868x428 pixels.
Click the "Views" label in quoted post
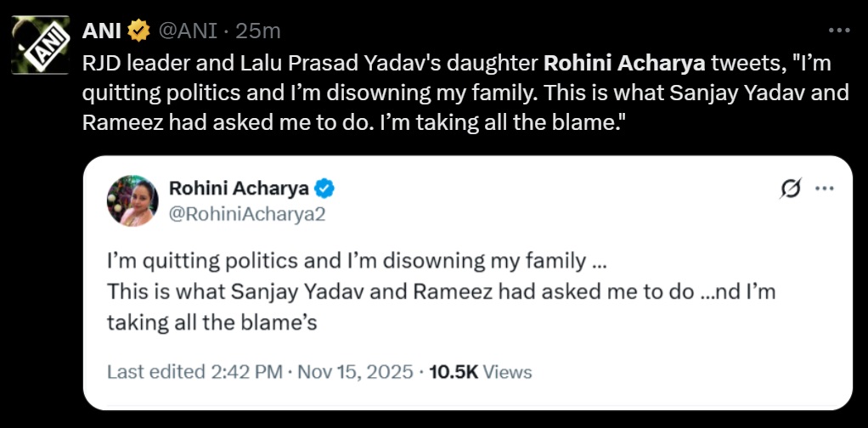508,372
